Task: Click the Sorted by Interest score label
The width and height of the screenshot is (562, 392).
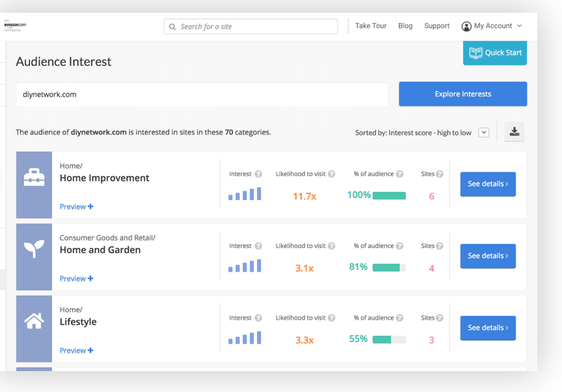Action: [413, 133]
